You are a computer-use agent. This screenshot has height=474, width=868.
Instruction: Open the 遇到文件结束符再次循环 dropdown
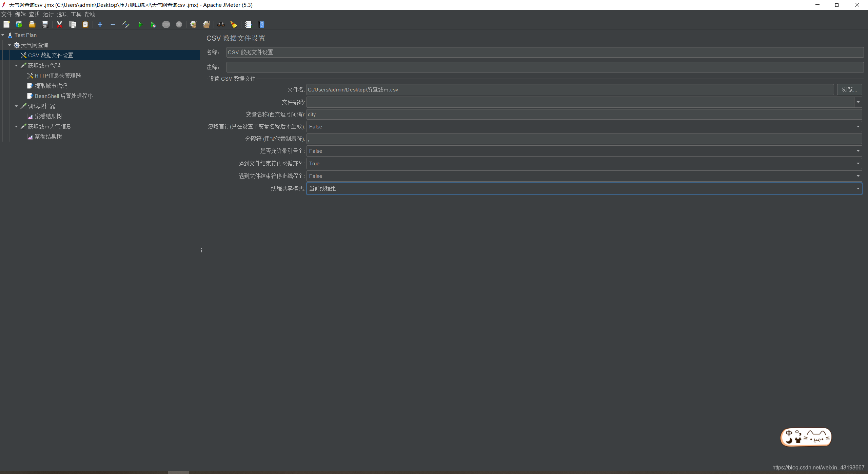[x=858, y=164]
